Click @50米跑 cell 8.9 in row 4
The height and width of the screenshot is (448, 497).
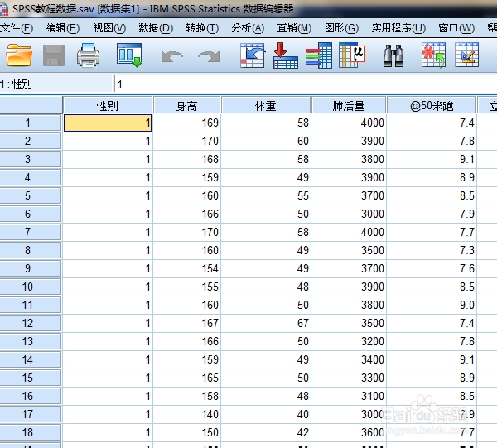432,178
